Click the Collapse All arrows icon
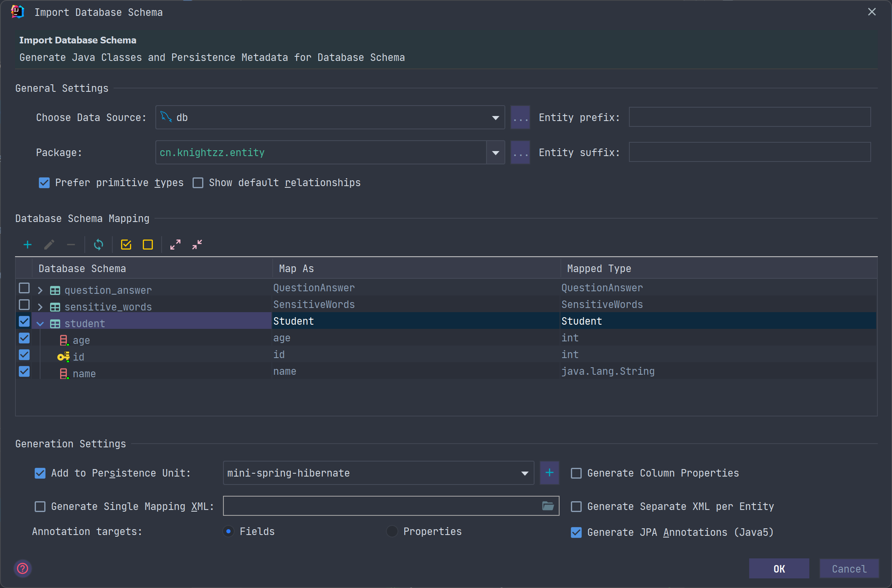The width and height of the screenshot is (892, 588). 197,245
